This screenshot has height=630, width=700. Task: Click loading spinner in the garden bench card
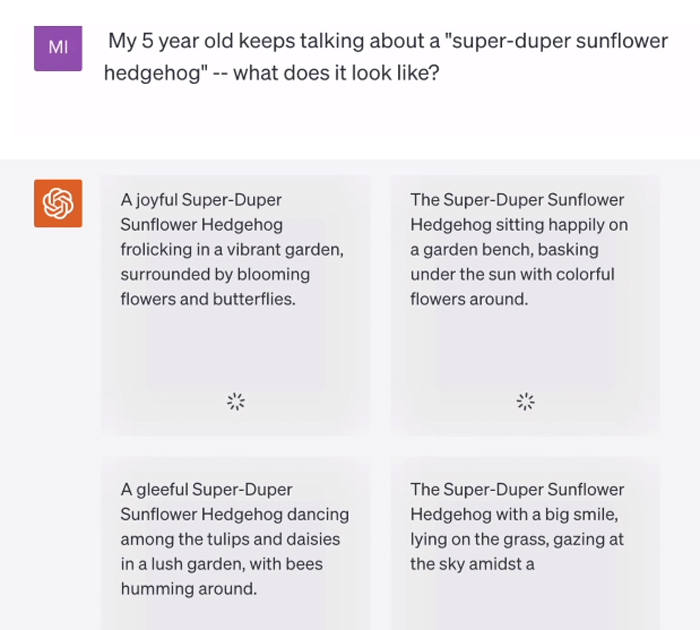pos(525,401)
